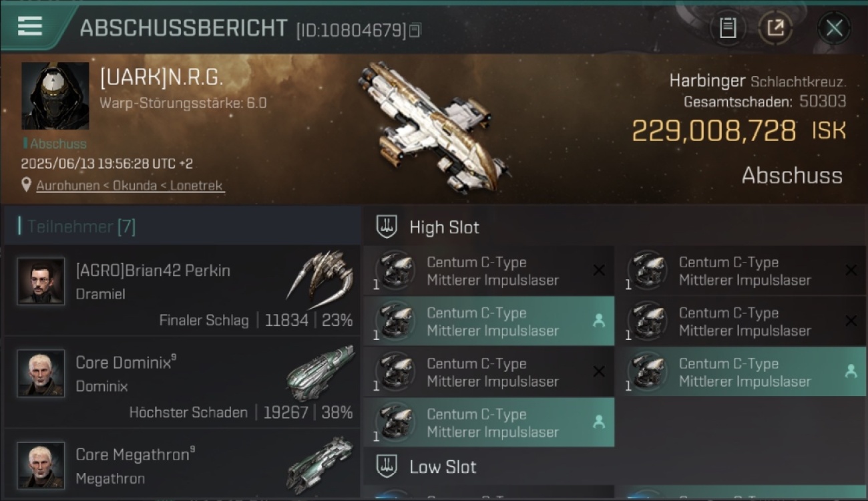Click the location pin icon
Screen dimensions: 868x501
pyautogui.click(x=27, y=185)
